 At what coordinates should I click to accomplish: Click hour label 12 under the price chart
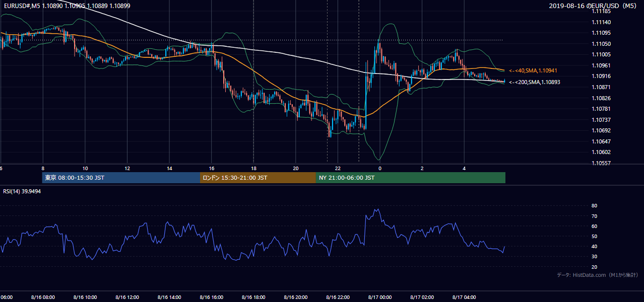point(127,169)
